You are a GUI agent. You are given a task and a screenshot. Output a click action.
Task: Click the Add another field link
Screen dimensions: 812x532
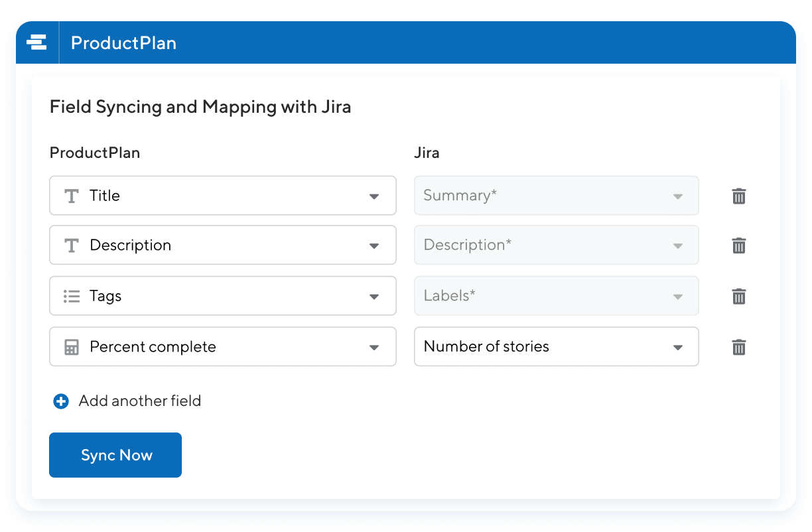point(140,401)
